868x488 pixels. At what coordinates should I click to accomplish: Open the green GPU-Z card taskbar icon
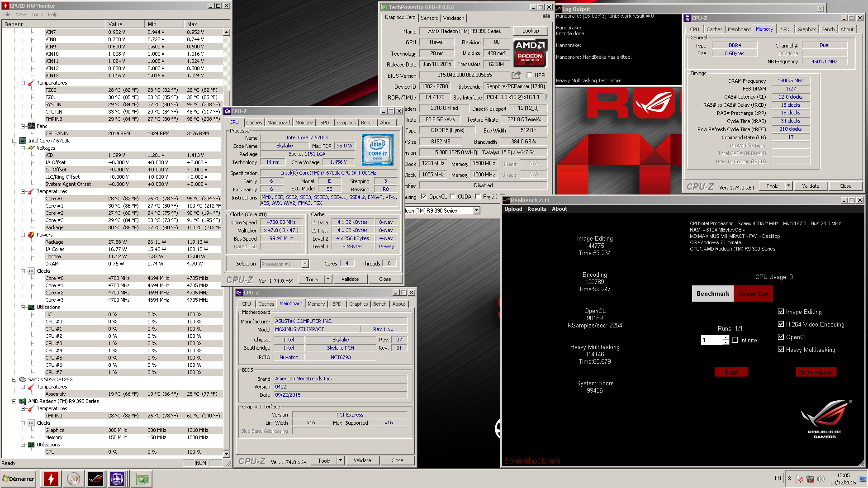(x=142, y=479)
